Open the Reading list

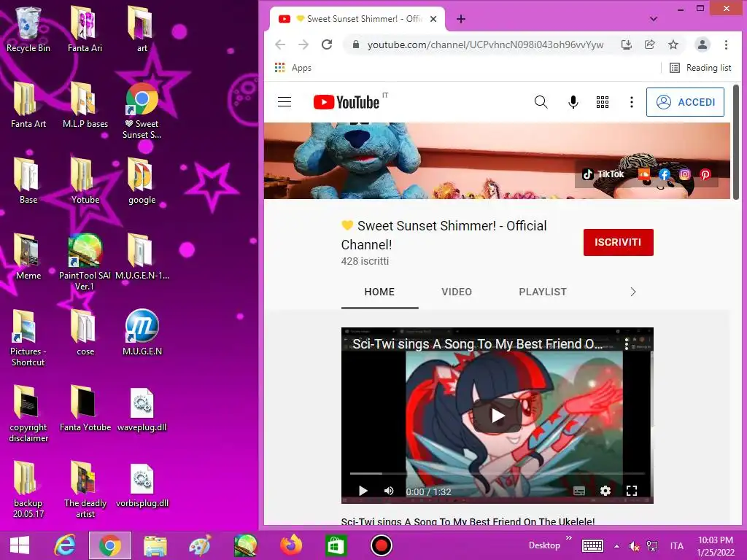700,68
